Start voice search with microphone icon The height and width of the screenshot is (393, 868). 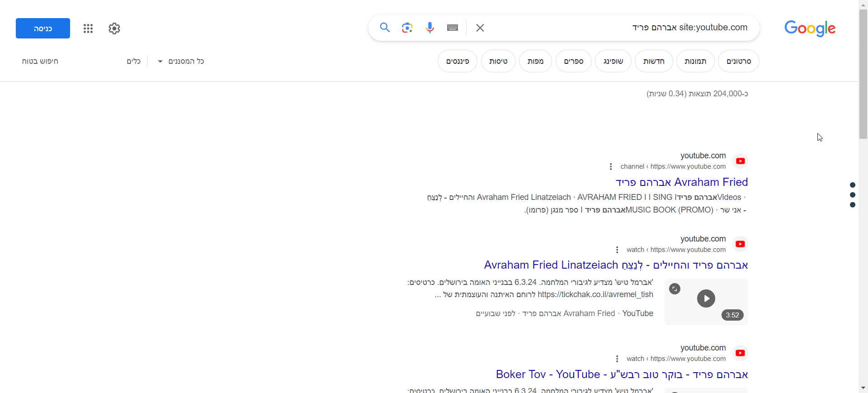click(x=430, y=28)
